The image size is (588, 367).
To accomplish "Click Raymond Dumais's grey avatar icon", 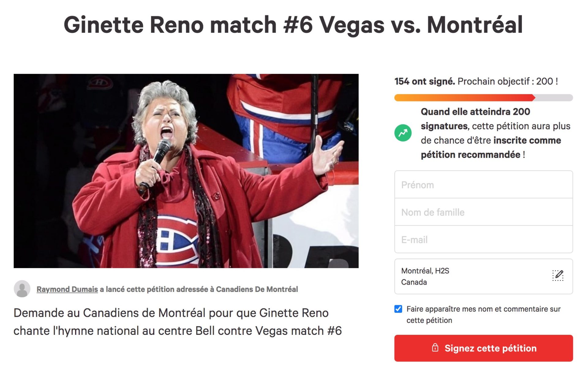I will 22,289.
